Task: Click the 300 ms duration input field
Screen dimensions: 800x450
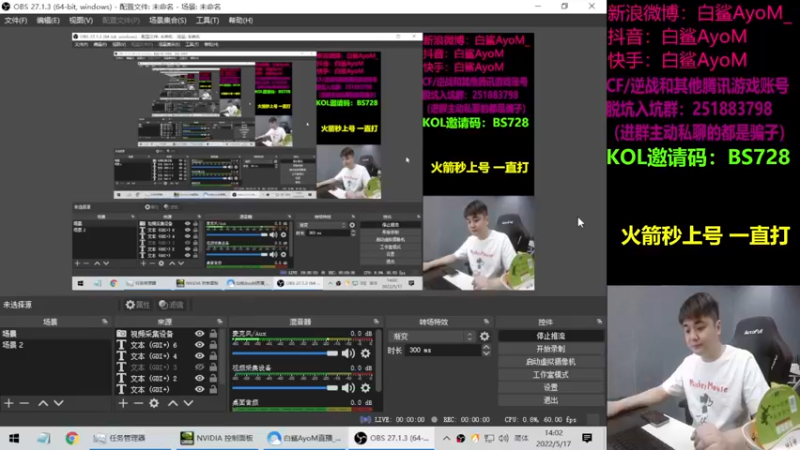Action: pyautogui.click(x=443, y=351)
